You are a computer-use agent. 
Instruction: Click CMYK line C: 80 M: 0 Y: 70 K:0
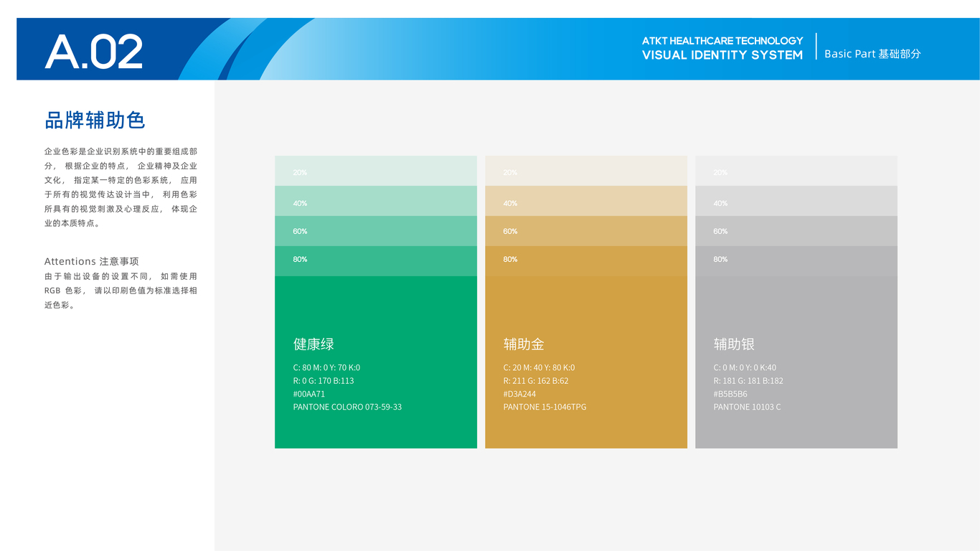click(x=326, y=367)
